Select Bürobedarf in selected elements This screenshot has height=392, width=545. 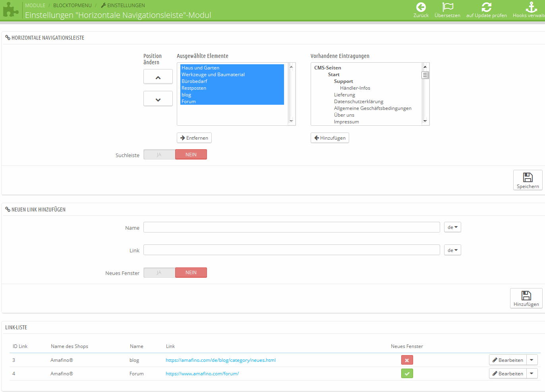232,81
